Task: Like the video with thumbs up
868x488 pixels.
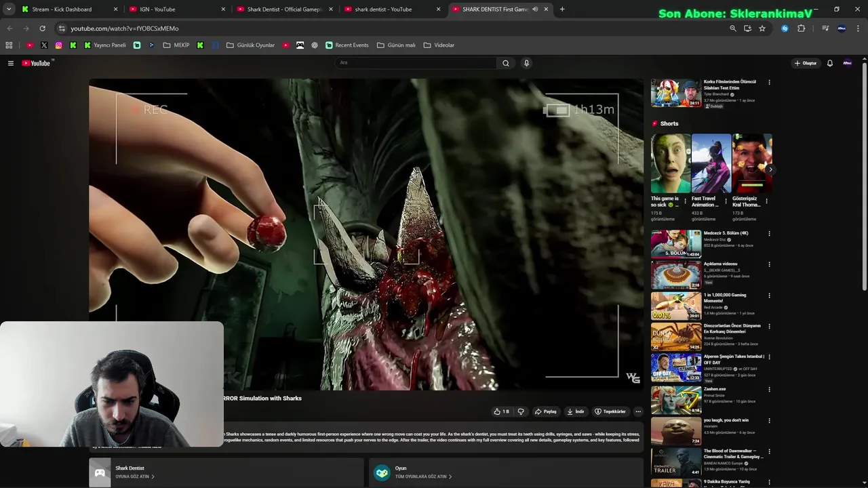Action: (501, 411)
